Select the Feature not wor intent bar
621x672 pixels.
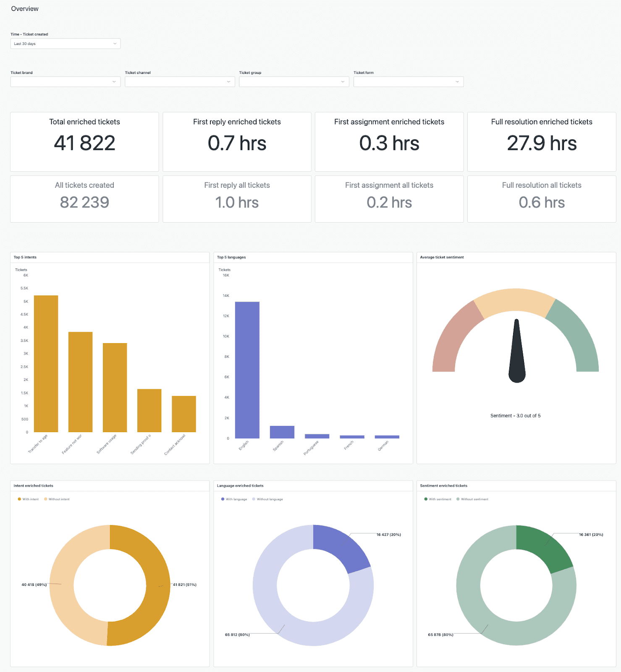pos(80,382)
